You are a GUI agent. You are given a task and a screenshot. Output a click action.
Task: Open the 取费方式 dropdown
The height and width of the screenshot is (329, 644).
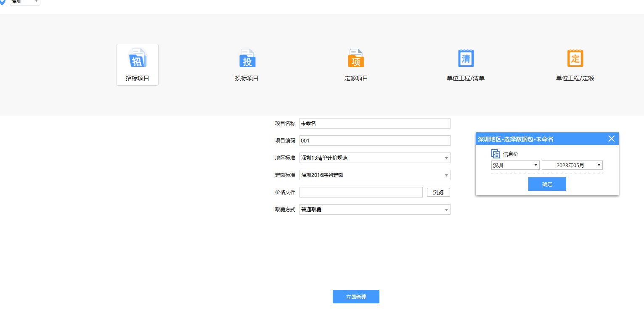[x=375, y=209]
